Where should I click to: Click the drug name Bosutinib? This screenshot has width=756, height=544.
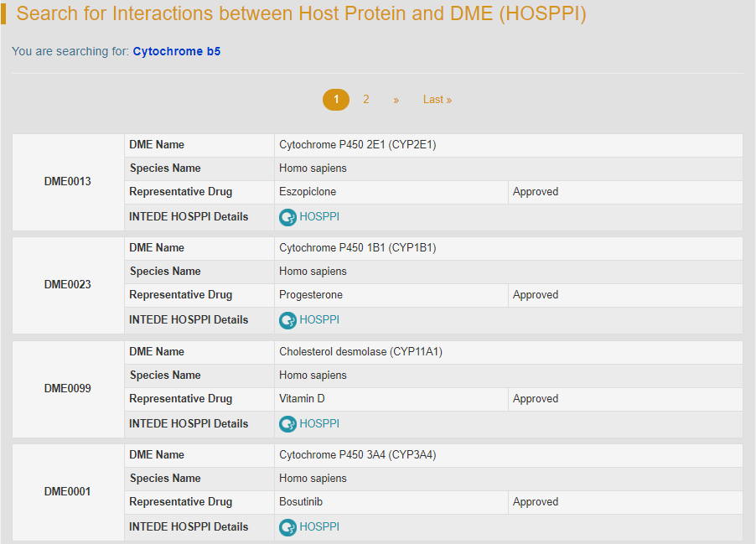coord(301,502)
